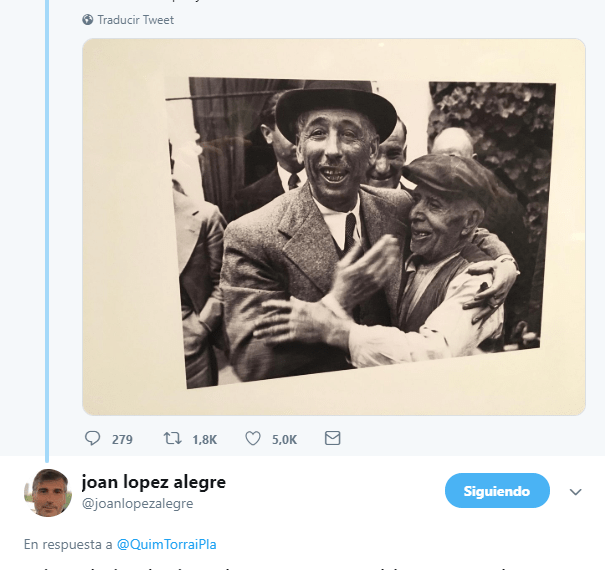Click the 5,0K likes count

tap(284, 439)
